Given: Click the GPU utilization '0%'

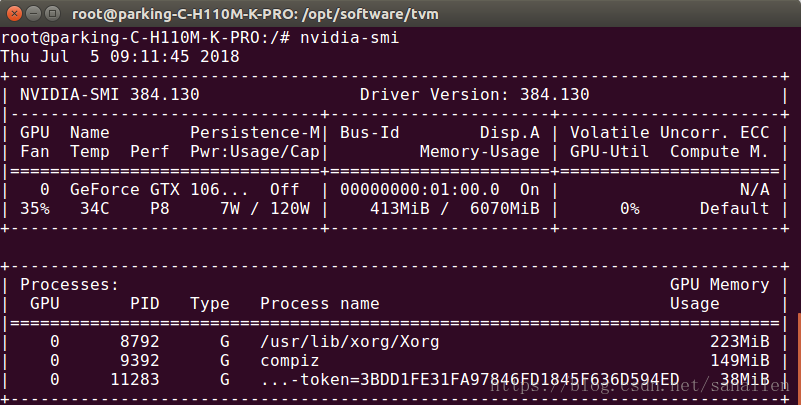Looking at the screenshot, I should [x=630, y=209].
